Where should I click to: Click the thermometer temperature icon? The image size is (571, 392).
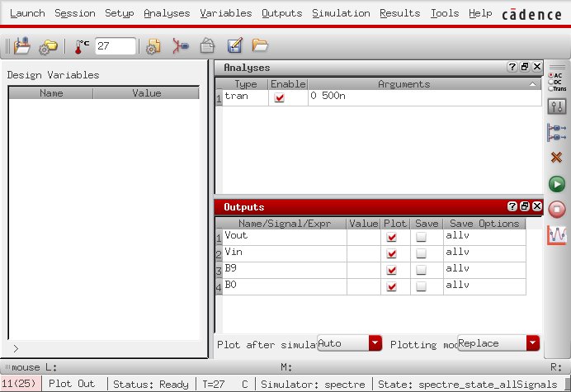[x=82, y=46]
